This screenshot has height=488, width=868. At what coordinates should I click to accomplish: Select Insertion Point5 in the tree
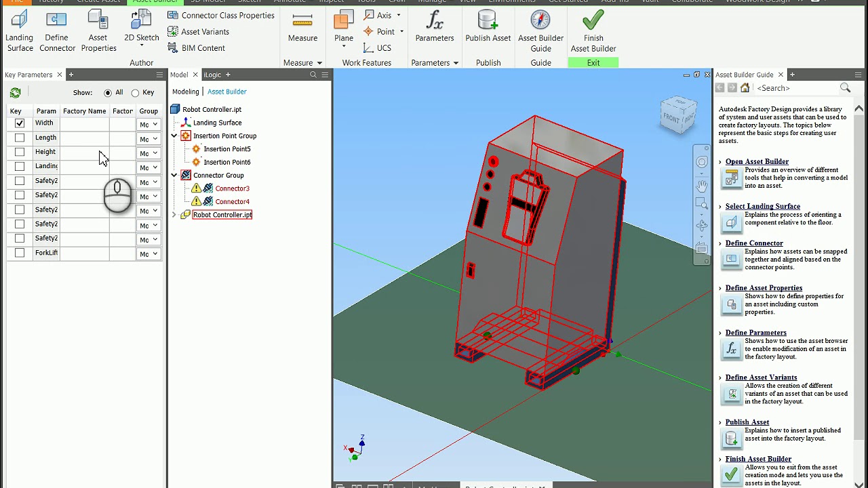pos(226,149)
